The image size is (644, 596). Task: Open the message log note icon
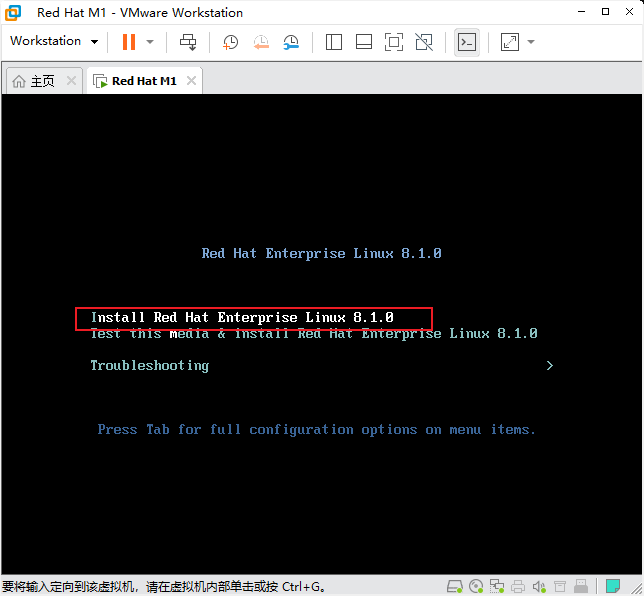tap(613, 586)
